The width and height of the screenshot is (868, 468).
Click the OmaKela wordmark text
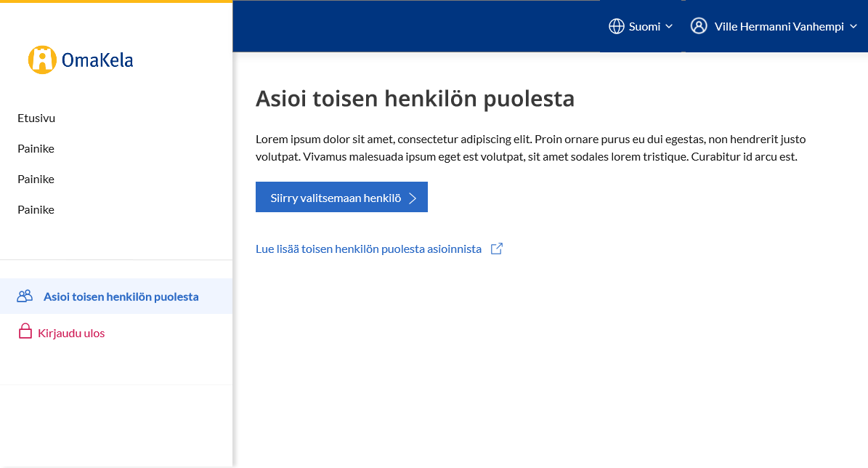point(97,60)
